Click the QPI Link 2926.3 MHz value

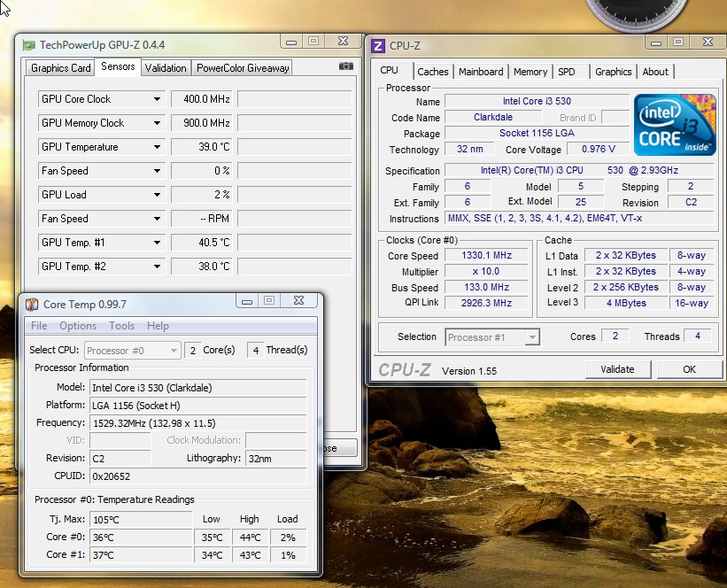[x=486, y=303]
